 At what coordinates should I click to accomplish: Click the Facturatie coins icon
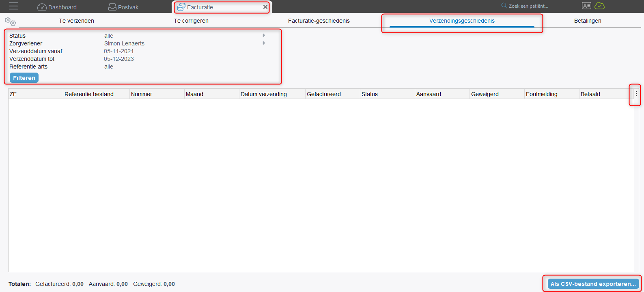click(x=181, y=7)
